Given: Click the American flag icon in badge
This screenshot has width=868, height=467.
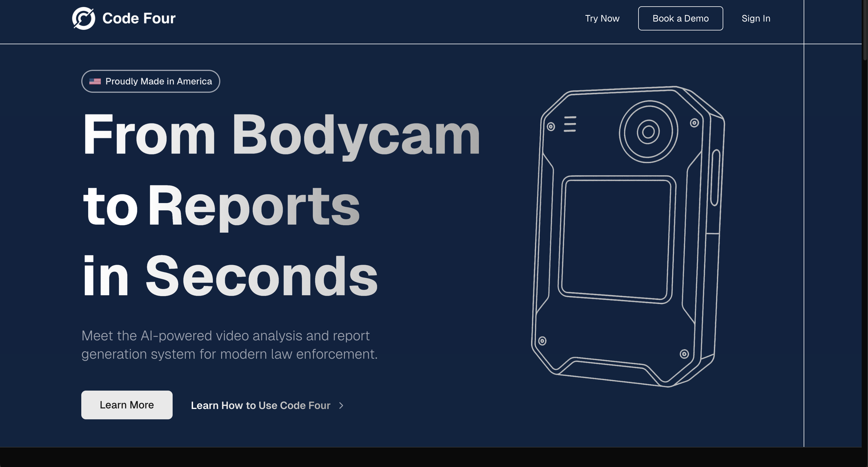Looking at the screenshot, I should coord(95,82).
